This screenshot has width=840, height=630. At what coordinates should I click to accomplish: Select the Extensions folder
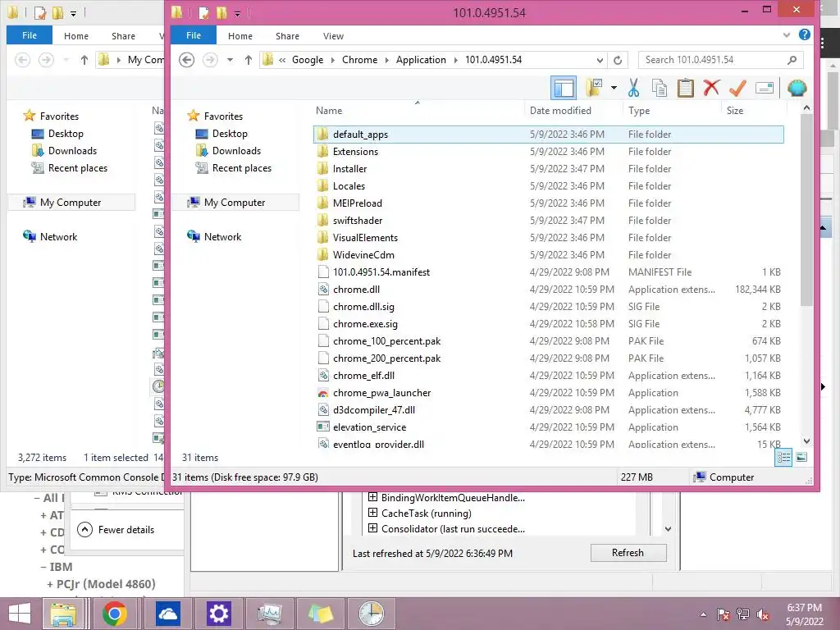click(548, 152)
